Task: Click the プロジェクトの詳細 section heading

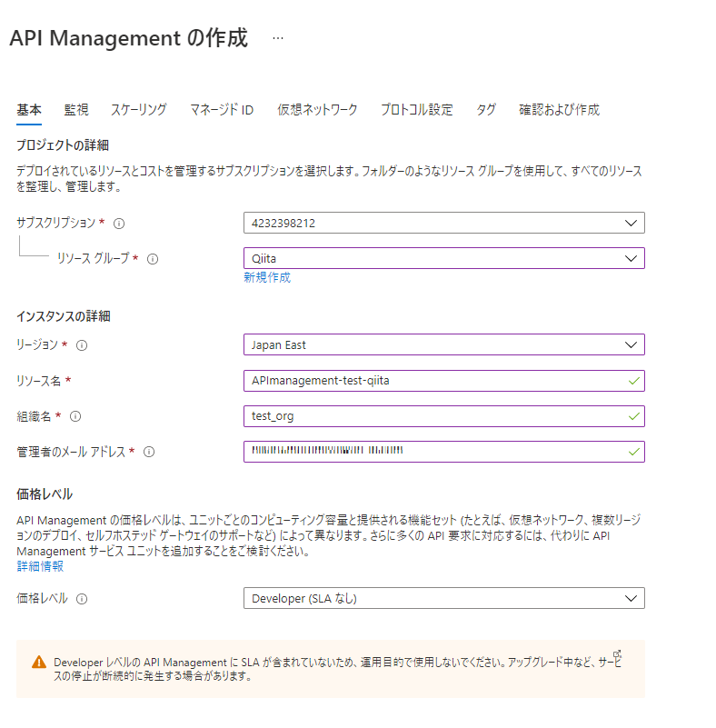Action: point(63,145)
